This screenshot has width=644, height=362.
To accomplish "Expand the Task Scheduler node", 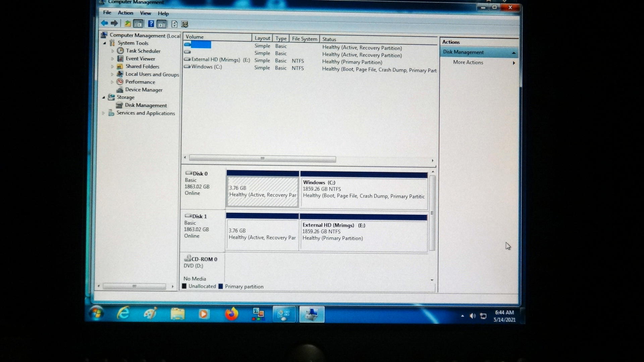I will point(112,51).
